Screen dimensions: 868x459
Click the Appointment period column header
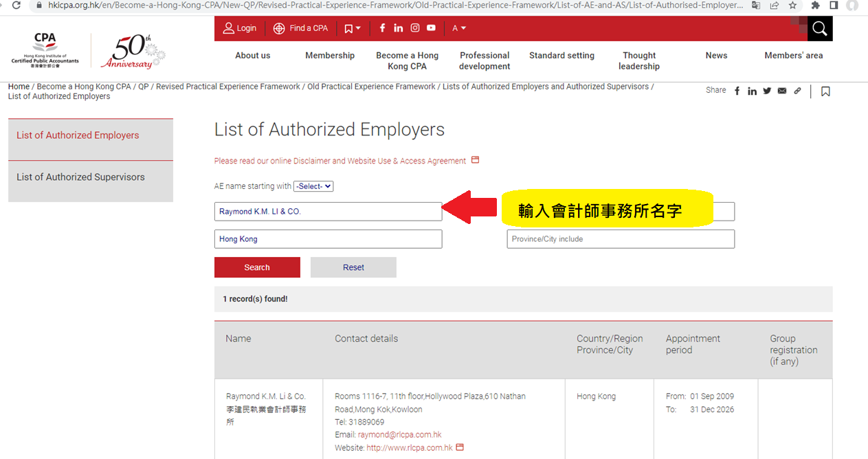[693, 344]
